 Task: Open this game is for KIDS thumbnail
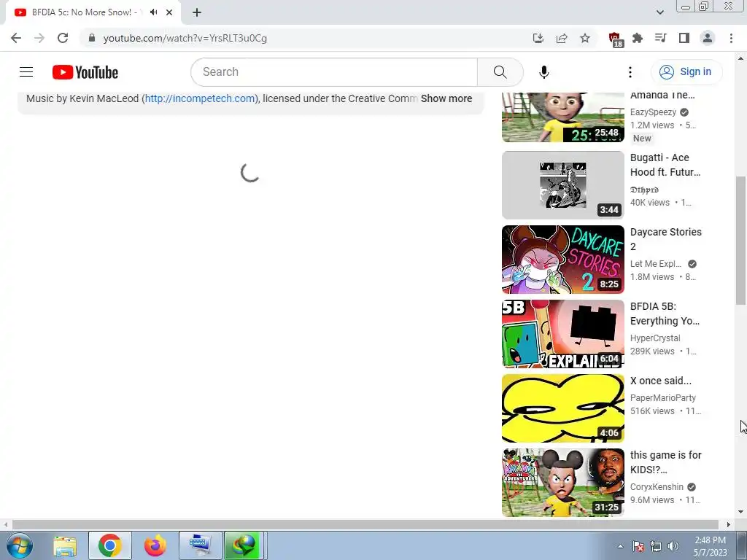point(562,482)
